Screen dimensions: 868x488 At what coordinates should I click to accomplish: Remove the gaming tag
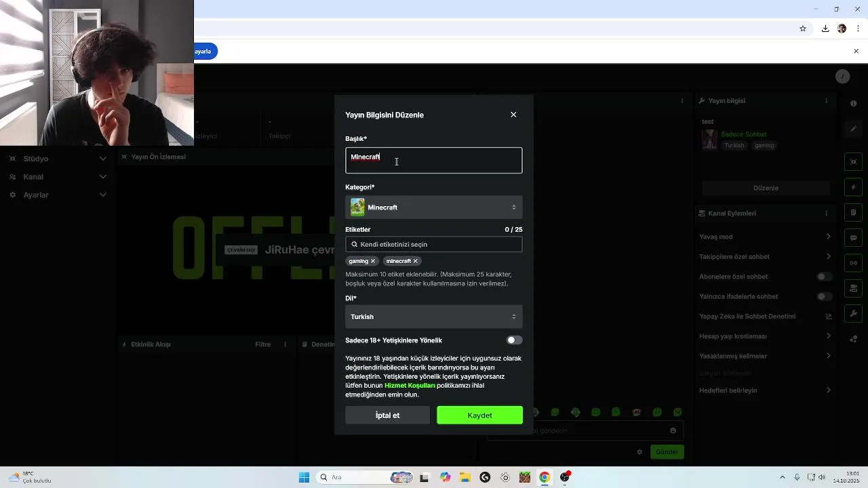coord(373,261)
